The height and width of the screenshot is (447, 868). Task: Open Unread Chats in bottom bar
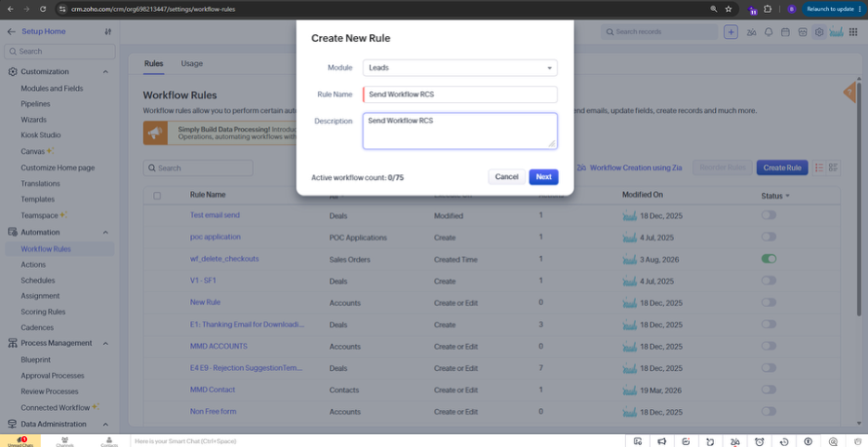[x=20, y=441]
